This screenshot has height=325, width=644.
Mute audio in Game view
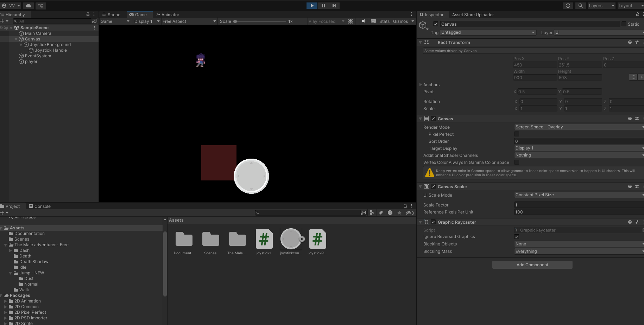point(364,21)
